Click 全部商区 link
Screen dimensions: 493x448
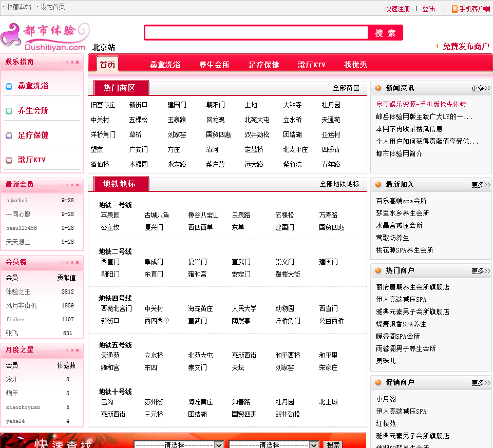click(346, 88)
